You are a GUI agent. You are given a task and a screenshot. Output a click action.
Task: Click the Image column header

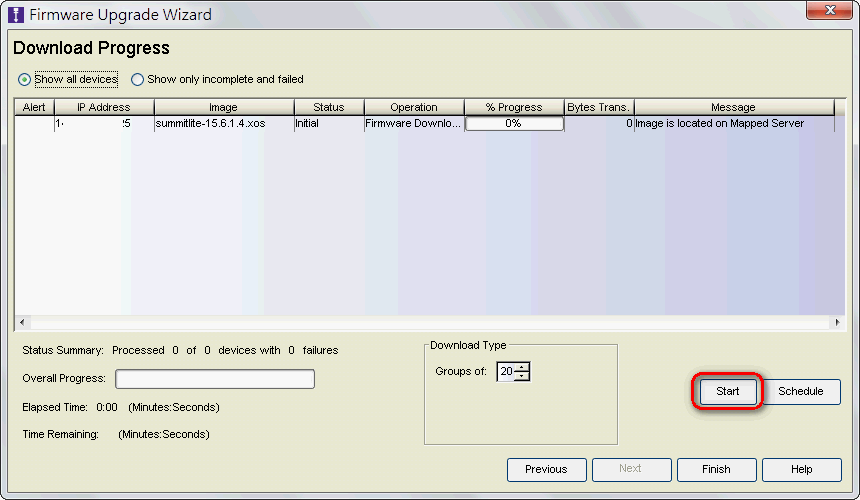(223, 107)
